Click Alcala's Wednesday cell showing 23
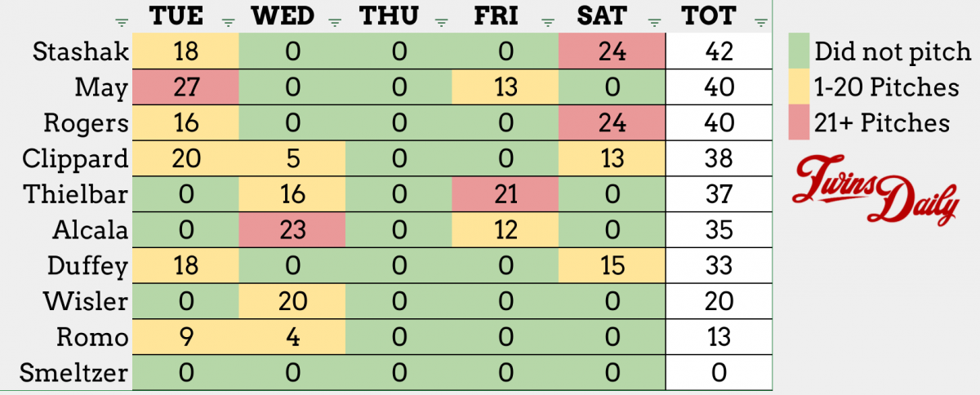 pyautogui.click(x=292, y=230)
